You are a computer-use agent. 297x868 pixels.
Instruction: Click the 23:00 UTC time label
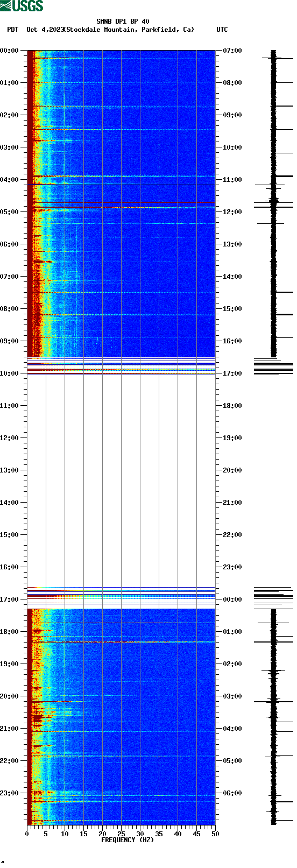pos(232,567)
